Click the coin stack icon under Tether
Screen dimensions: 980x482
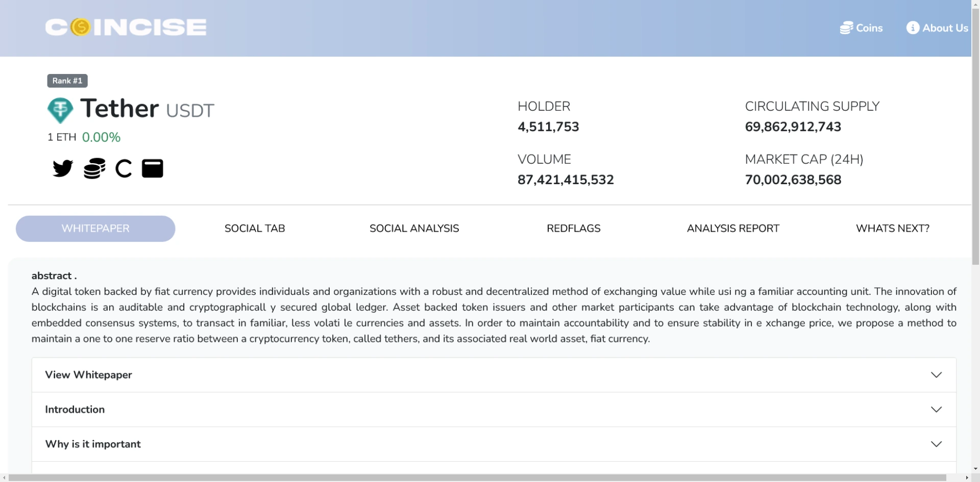pyautogui.click(x=94, y=168)
